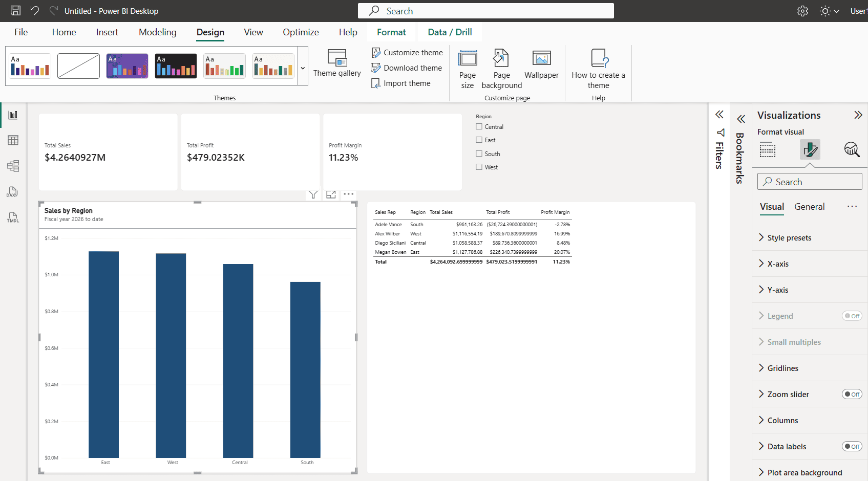
Task: Expand the Filters pane chevrons
Action: tap(719, 115)
